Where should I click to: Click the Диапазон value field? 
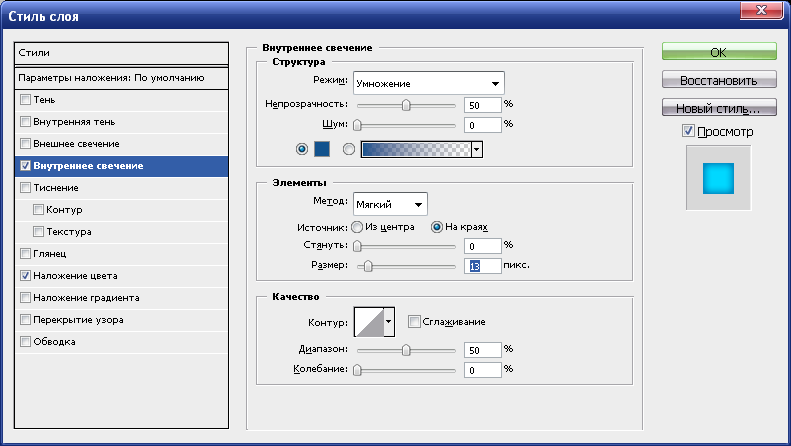click(483, 350)
